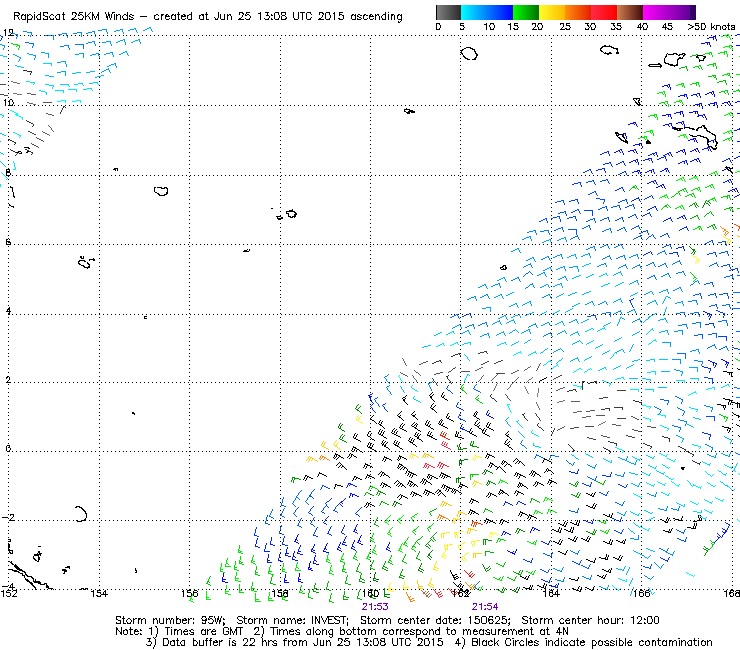Image resolution: width=740 pixels, height=650 pixels.
Task: Click the "Storm number: 95W" text
Action: [x=169, y=620]
